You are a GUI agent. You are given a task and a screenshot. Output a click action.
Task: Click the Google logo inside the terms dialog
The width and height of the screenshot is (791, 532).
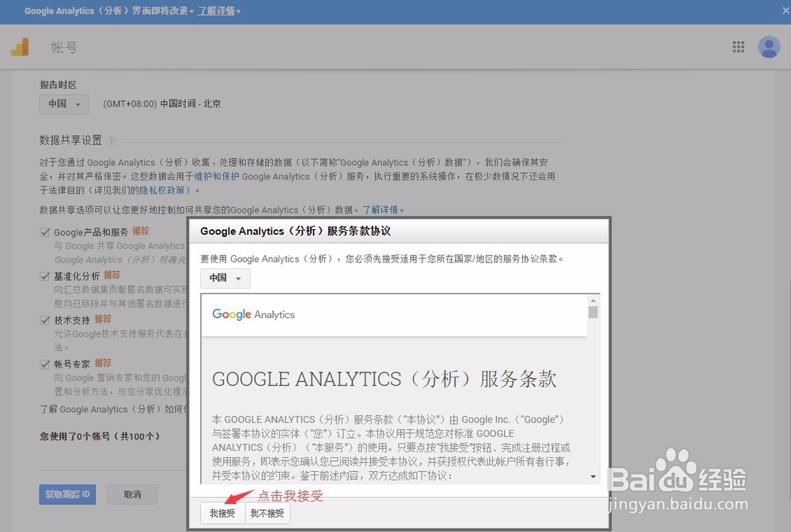coord(230,313)
